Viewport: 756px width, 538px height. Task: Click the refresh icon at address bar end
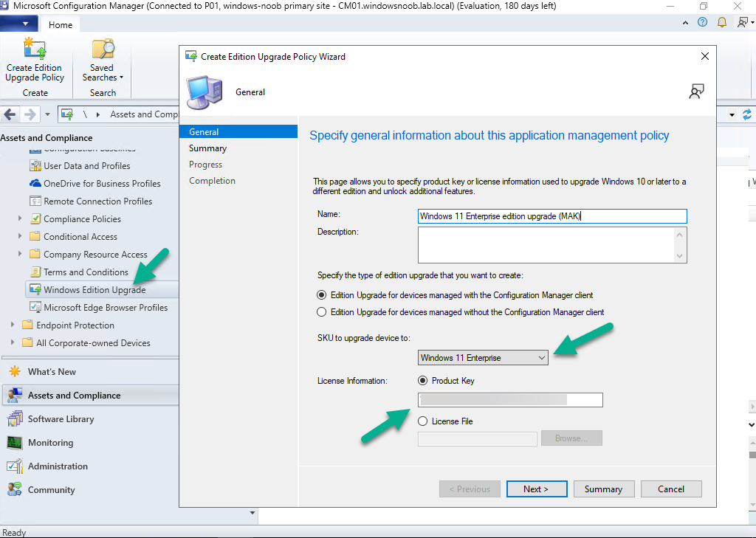click(x=747, y=114)
